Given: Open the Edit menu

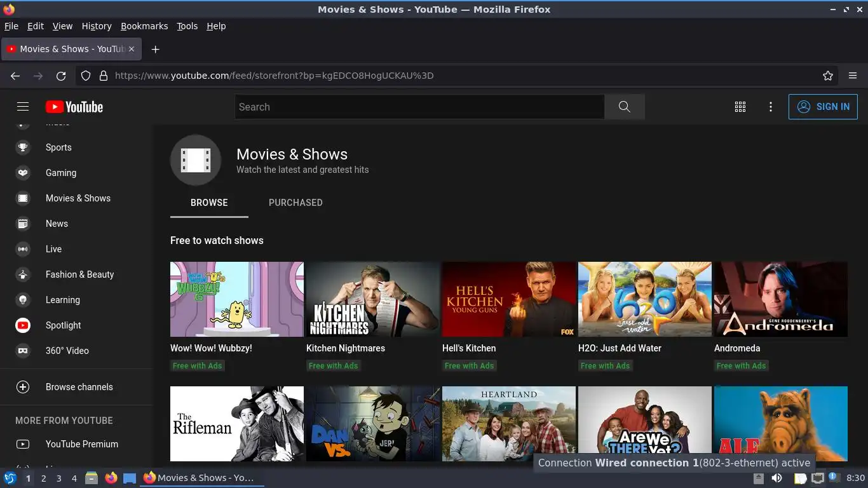Looking at the screenshot, I should pos(36,26).
